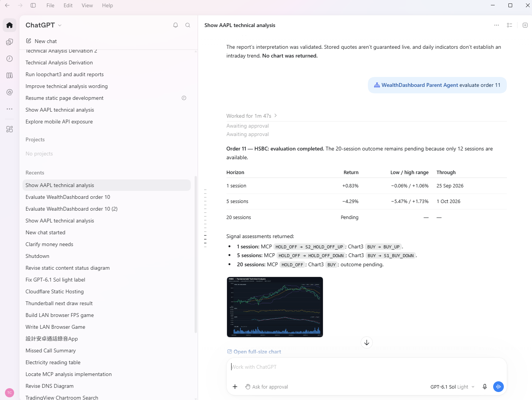Click the back arrow in title bar
The height and width of the screenshot is (400, 532).
[x=7, y=5]
